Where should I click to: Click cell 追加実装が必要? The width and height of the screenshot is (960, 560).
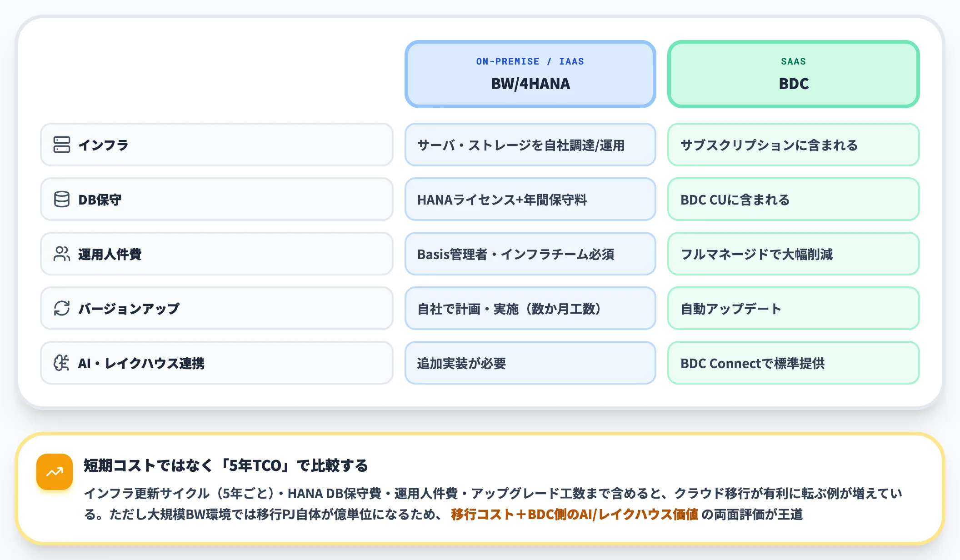tap(530, 363)
